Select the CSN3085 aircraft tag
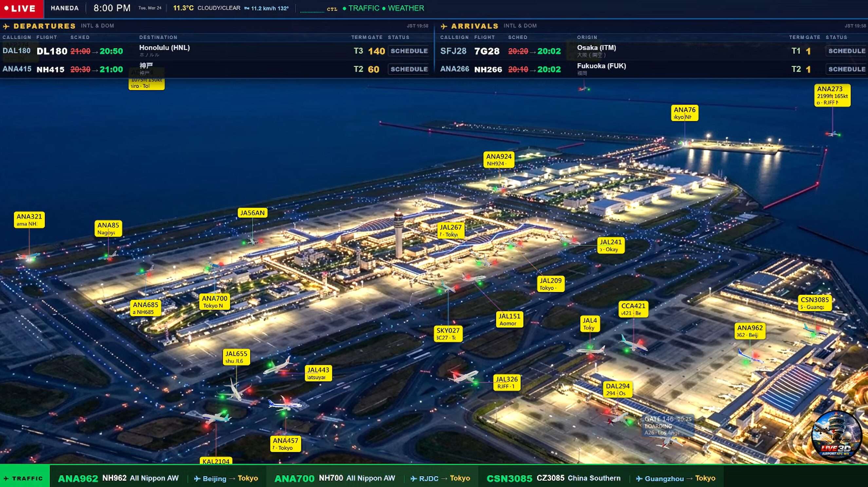 click(814, 303)
